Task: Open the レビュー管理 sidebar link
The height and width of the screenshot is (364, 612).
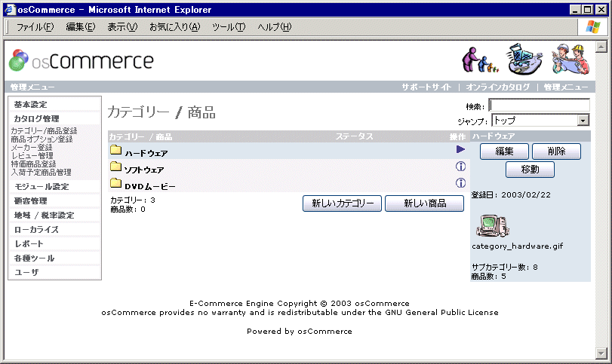Action: [x=32, y=155]
